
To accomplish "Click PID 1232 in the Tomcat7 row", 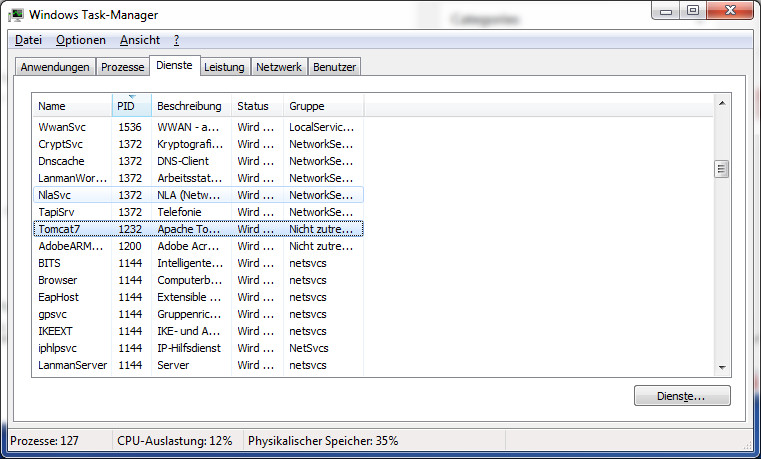I will coord(130,229).
